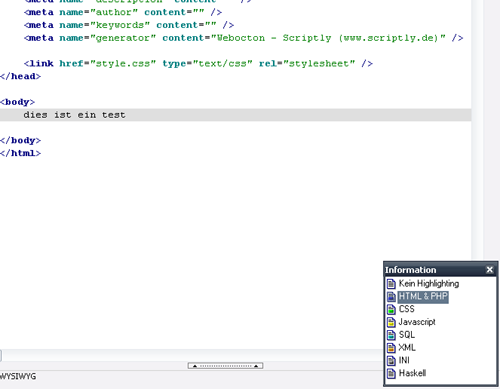Click the closing </body> tag
This screenshot has height=389, width=500.
coord(20,140)
